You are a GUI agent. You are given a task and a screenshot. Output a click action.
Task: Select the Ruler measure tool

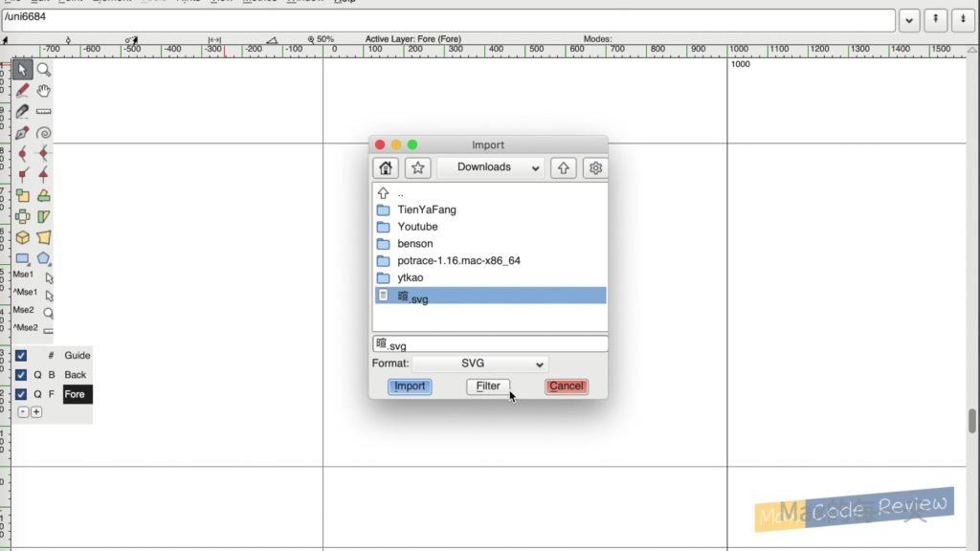point(44,112)
